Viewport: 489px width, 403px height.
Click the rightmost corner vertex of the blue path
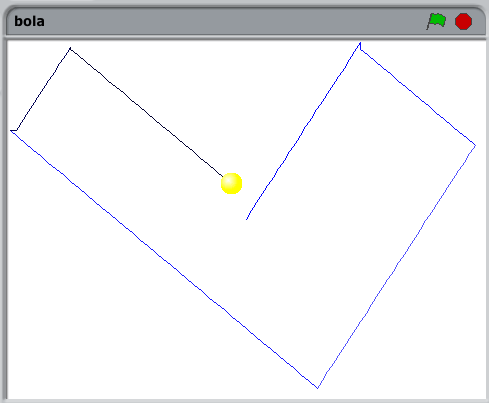point(475,145)
